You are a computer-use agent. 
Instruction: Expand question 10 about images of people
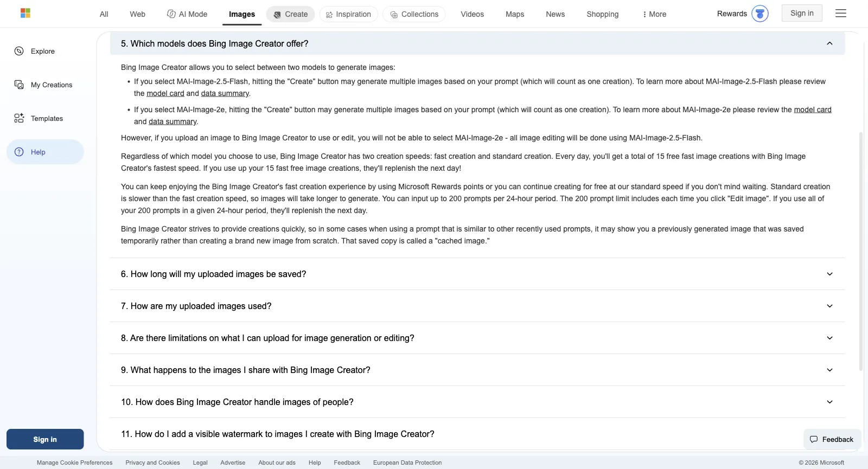(477, 402)
